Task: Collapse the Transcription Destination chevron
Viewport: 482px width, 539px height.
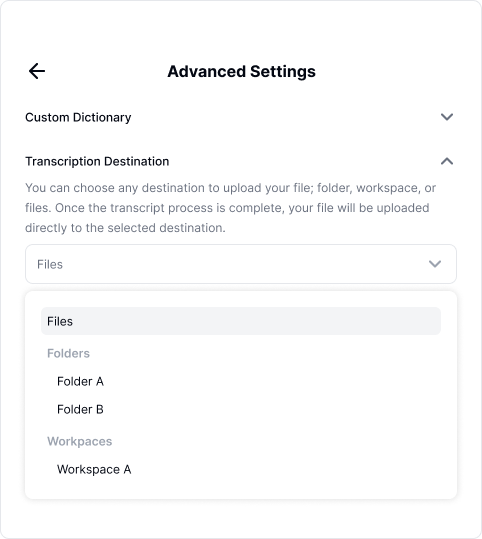Action: (447, 161)
